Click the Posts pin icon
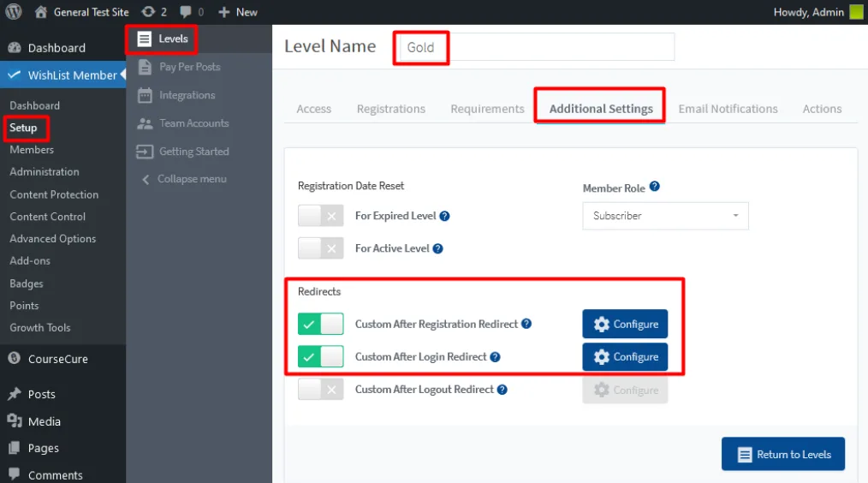The image size is (868, 483). (15, 394)
